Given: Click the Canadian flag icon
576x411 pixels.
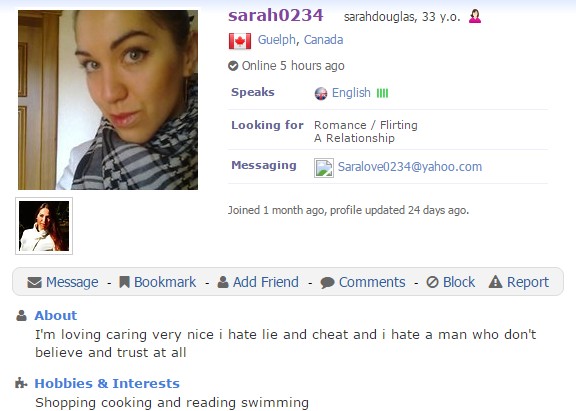Looking at the screenshot, I should click(240, 41).
